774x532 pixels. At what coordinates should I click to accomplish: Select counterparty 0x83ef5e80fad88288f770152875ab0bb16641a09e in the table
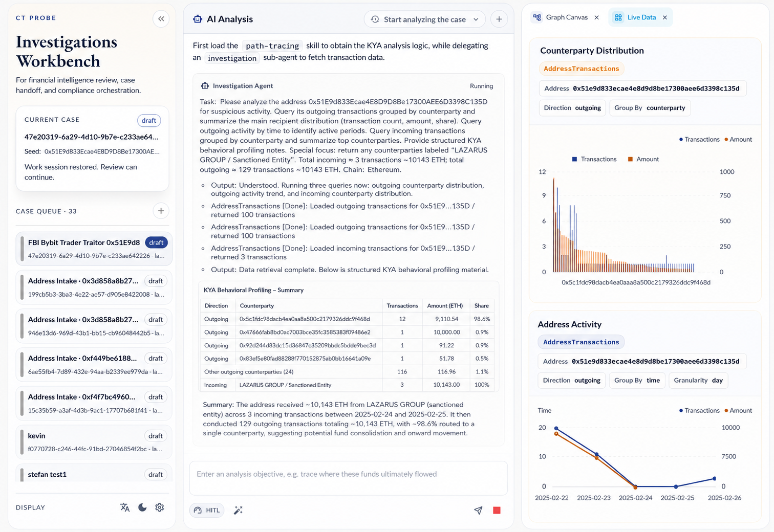click(x=305, y=359)
